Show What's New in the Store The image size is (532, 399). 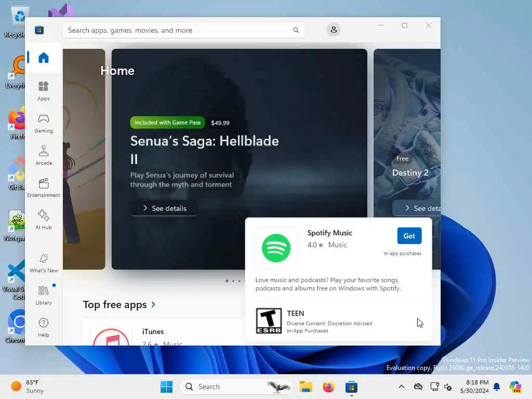tap(44, 263)
